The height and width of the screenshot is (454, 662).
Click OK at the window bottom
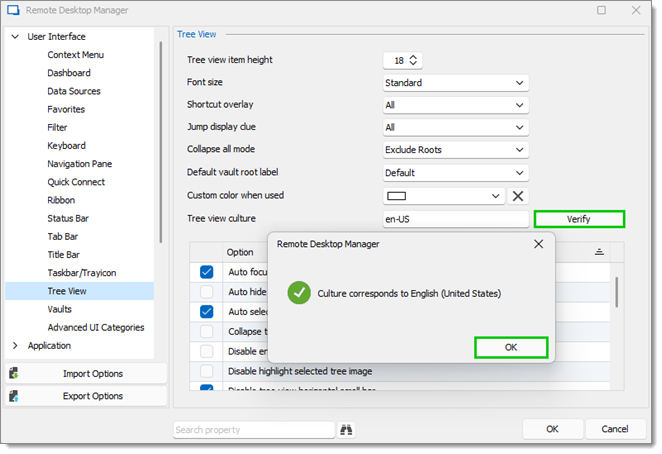point(553,429)
